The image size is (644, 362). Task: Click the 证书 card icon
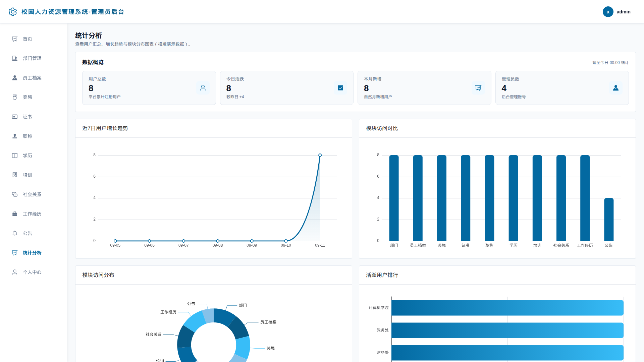point(15,117)
